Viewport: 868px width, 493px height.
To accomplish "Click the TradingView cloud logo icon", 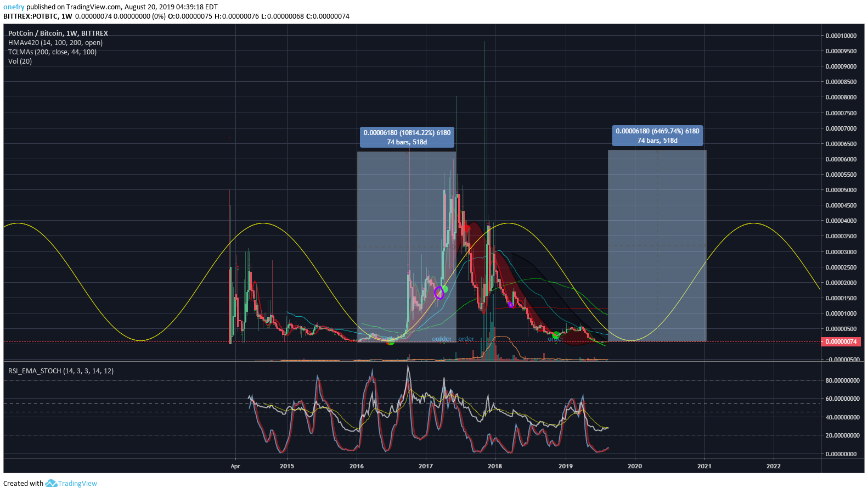I will coord(51,483).
